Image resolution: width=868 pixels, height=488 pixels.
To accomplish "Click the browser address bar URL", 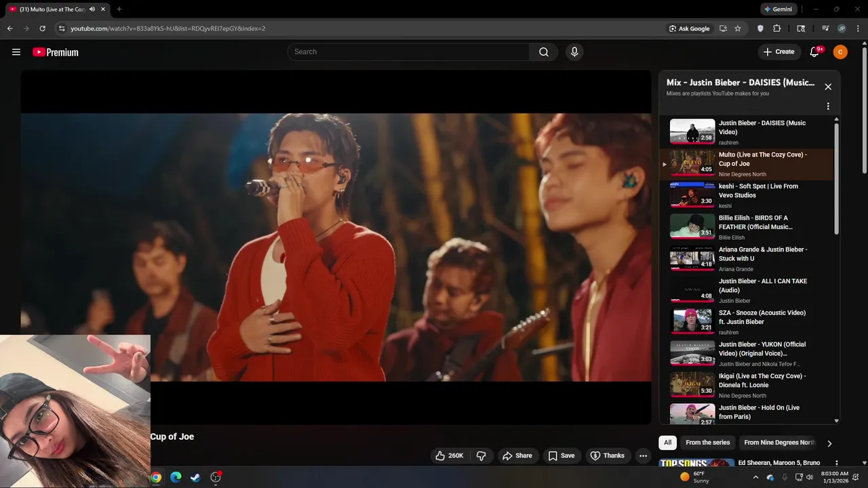I will click(168, 28).
